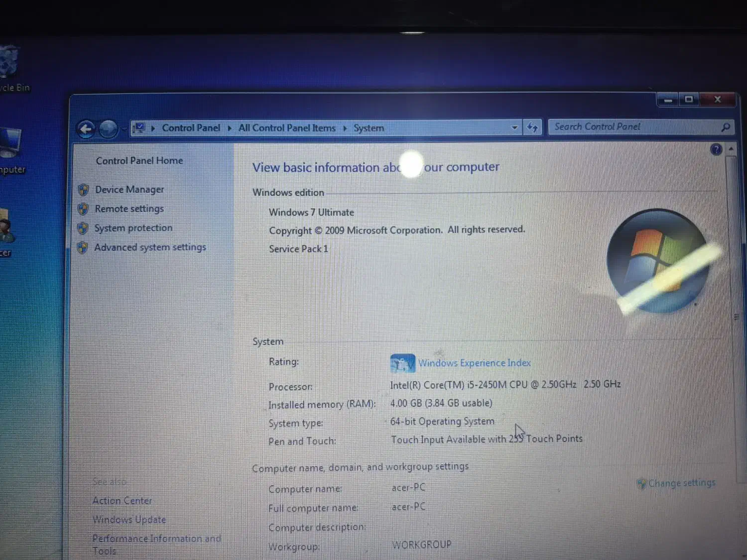Open Advanced system settings
This screenshot has height=560, width=747.
tap(150, 247)
